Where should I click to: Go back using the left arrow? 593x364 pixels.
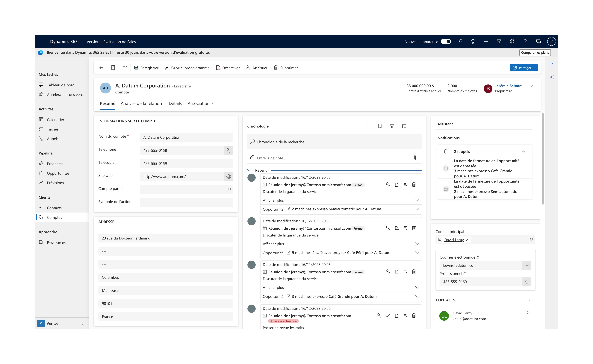click(x=101, y=68)
